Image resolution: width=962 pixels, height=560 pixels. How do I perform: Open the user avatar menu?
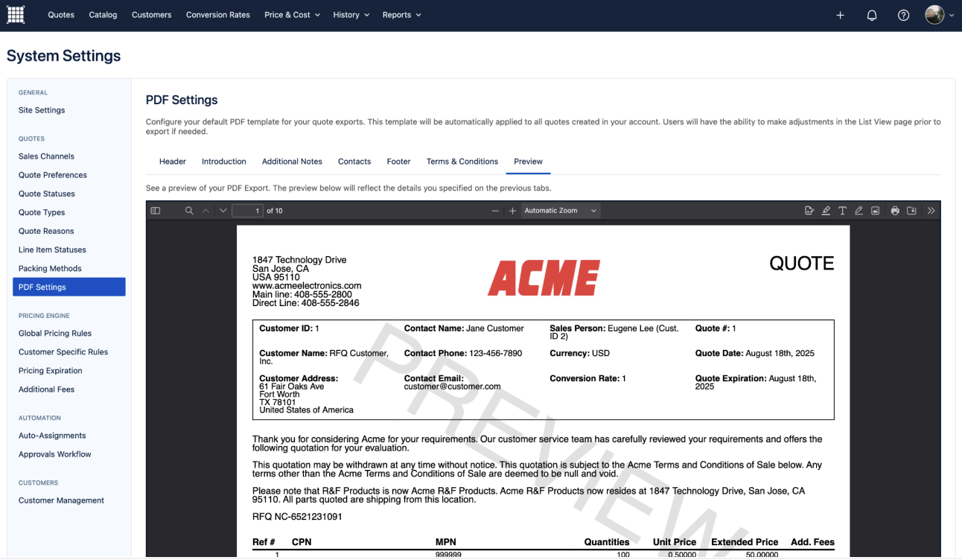[x=939, y=15]
